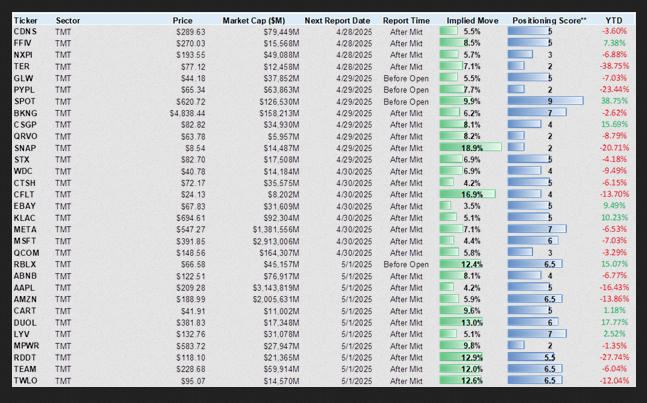
Task: Click STX YTD value -4.18%
Action: click(614, 159)
